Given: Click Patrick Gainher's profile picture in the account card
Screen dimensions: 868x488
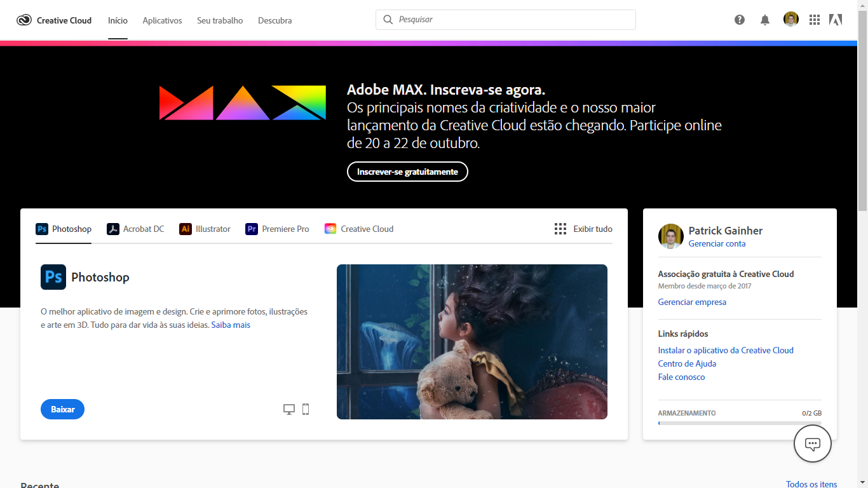Looking at the screenshot, I should coord(671,236).
